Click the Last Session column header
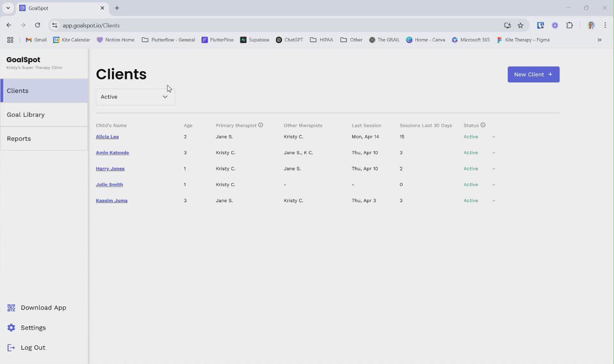 pos(366,125)
